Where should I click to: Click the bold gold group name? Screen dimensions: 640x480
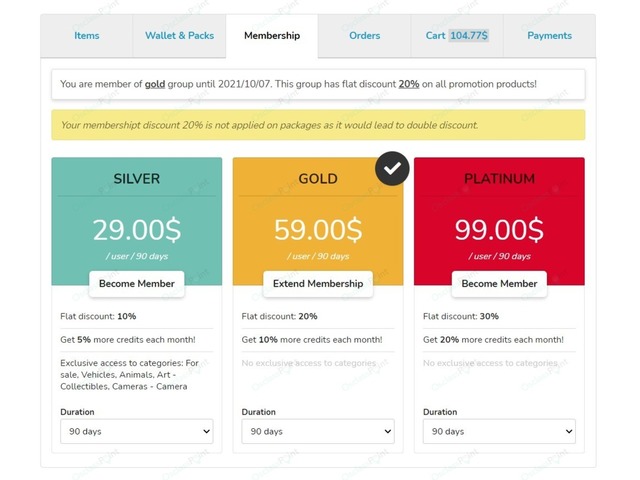point(155,84)
